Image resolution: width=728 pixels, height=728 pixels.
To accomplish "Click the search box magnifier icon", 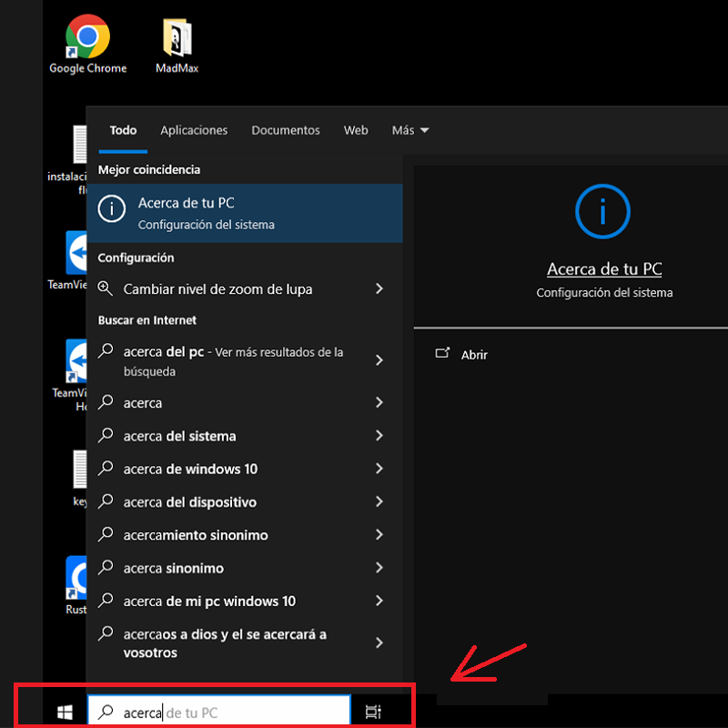I will coord(106,712).
